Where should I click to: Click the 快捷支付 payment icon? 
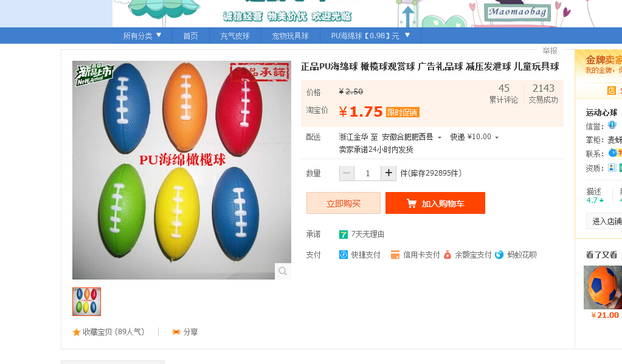344,255
